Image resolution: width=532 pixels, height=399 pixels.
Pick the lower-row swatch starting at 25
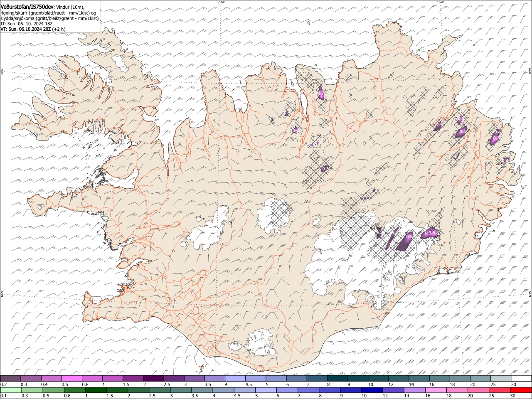(500, 390)
